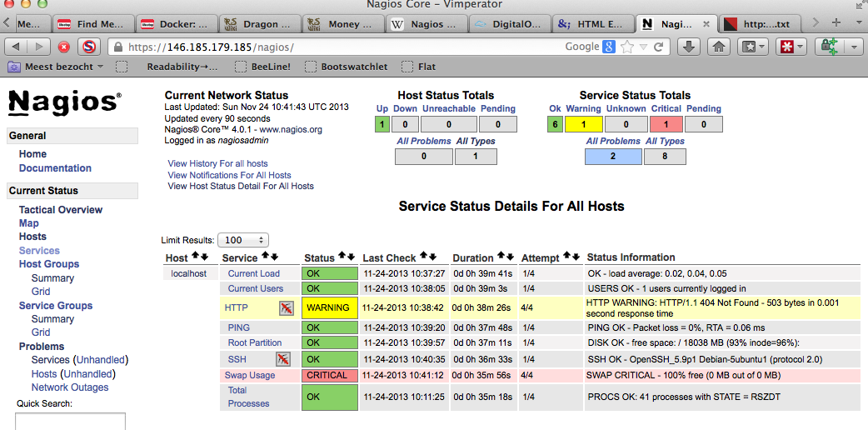This screenshot has height=430, width=868.
Task: Reload the page with the refresh icon
Action: tap(659, 47)
